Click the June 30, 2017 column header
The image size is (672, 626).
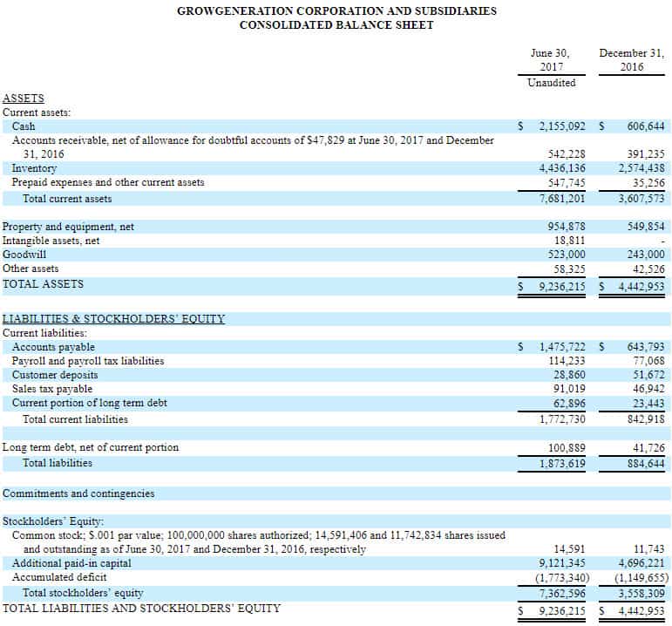pos(550,60)
